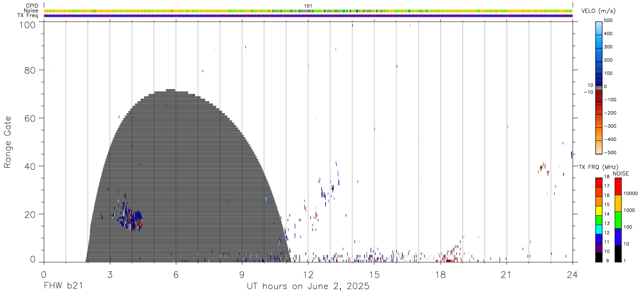Click the x-axis tick label 12

point(308,273)
